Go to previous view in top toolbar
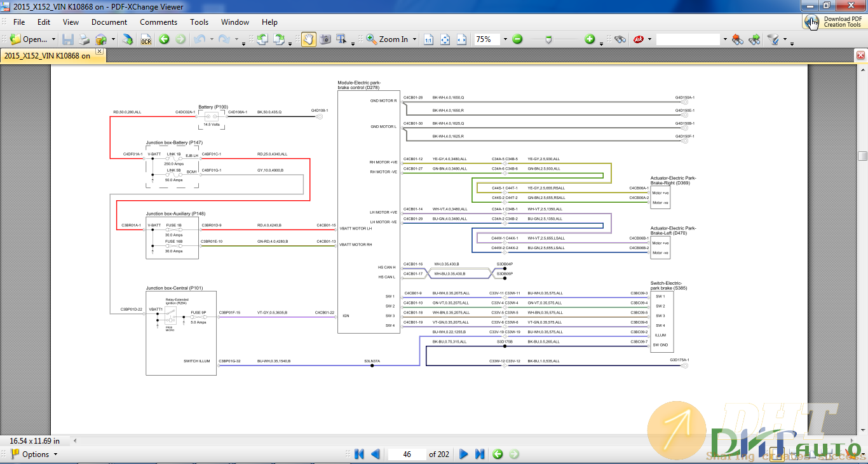Image resolution: width=868 pixels, height=464 pixels. 164,39
